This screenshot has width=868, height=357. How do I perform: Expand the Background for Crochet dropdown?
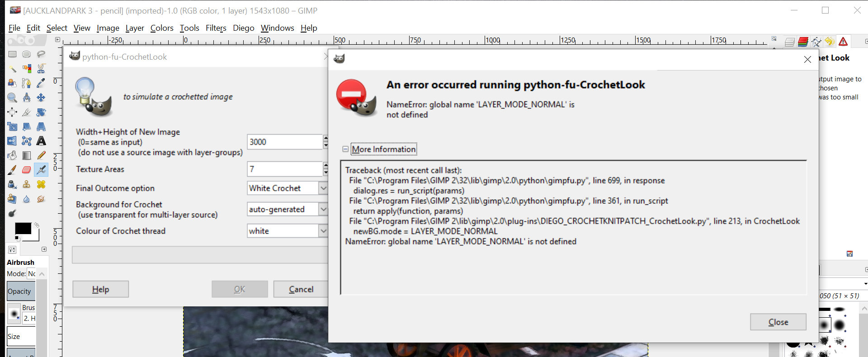(x=287, y=209)
